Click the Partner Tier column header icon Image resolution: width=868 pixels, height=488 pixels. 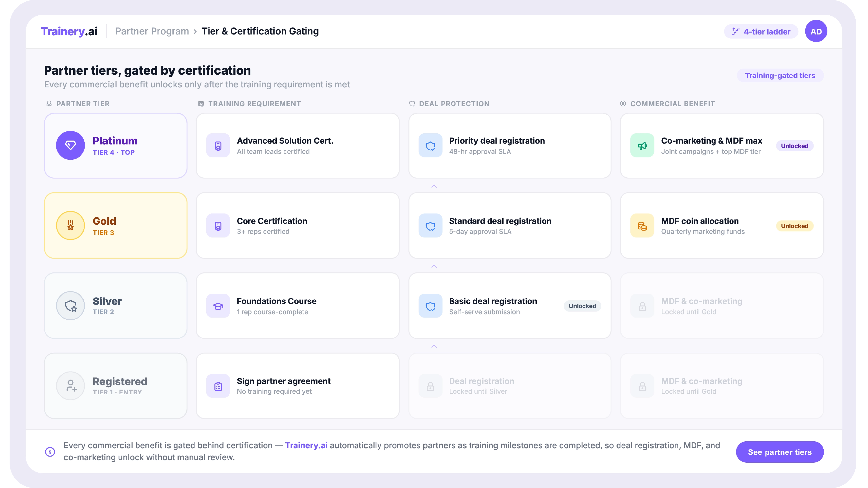tap(49, 104)
